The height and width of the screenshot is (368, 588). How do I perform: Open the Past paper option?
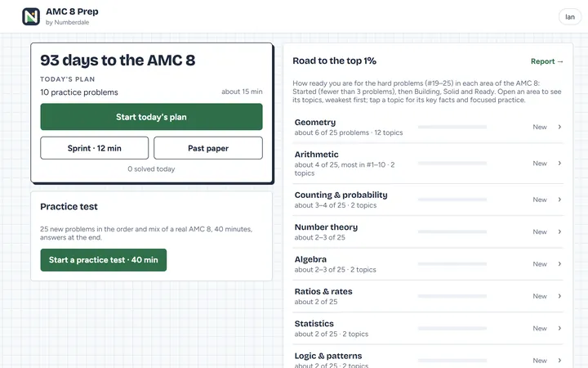click(x=208, y=148)
